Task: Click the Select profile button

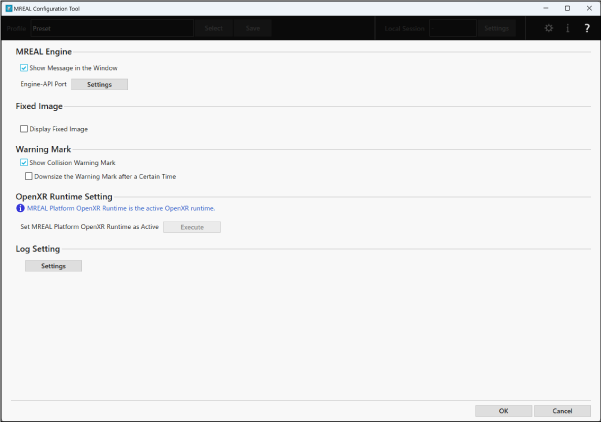Action: pos(213,28)
